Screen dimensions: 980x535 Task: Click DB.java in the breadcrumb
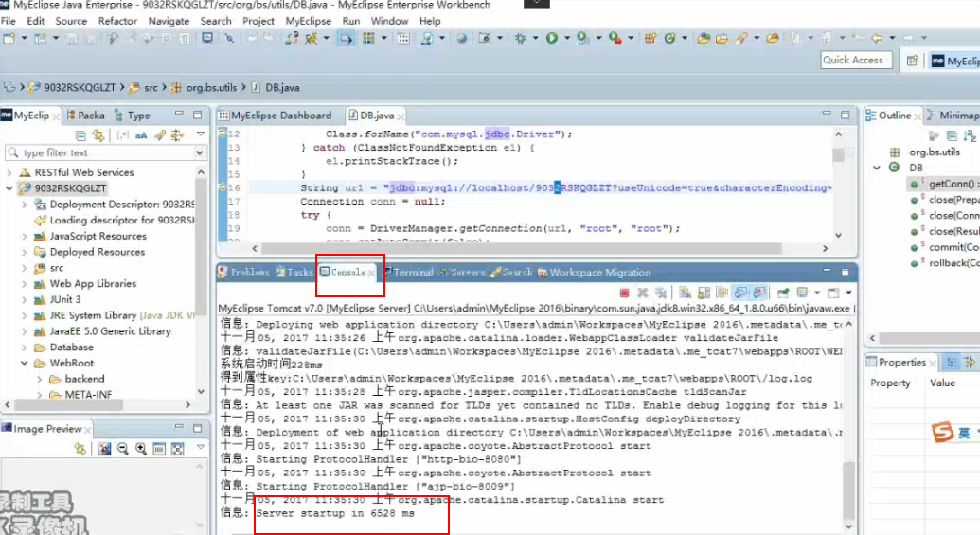282,87
